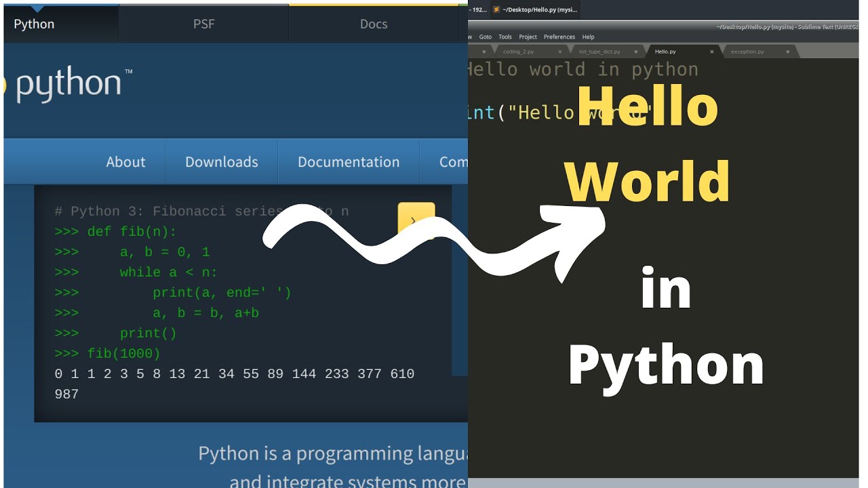
Task: Switch to the list_tupe_dict.py tab
Action: [x=599, y=52]
